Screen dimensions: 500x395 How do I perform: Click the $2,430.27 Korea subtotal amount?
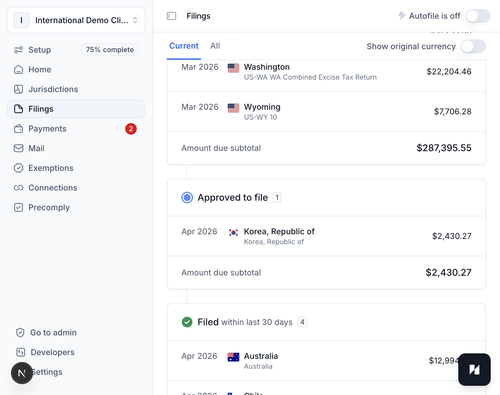coord(448,273)
